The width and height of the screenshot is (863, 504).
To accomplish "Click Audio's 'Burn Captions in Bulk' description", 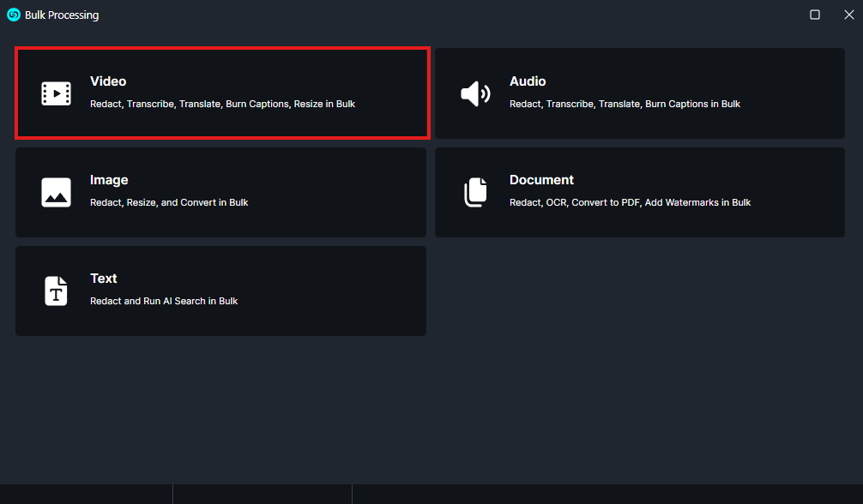I will tap(692, 104).
